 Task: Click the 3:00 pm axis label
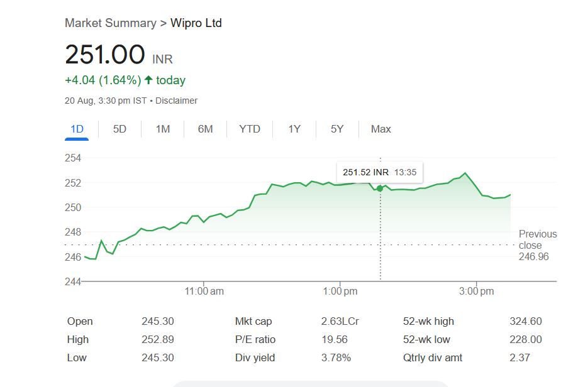477,292
